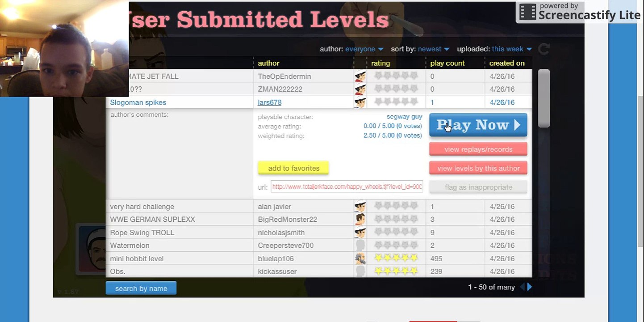The image size is (644, 322).
Task: Select the mini hobbit level
Action: tap(319, 258)
